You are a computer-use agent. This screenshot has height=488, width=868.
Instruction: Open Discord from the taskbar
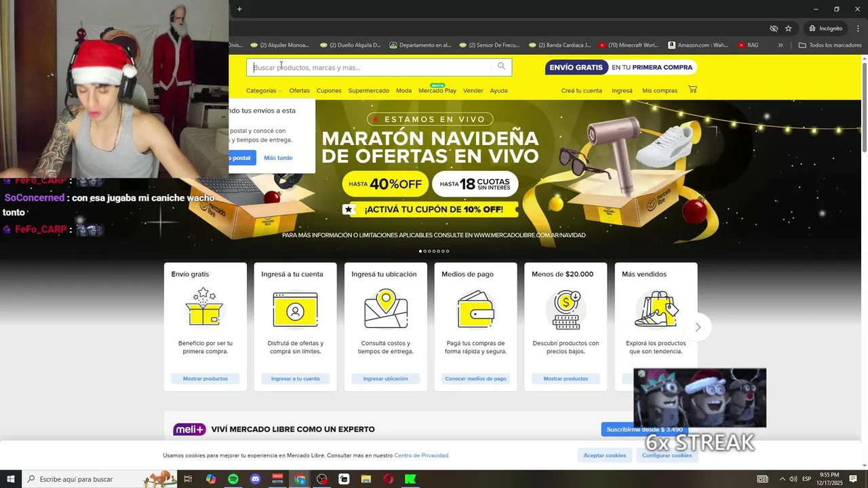click(256, 479)
